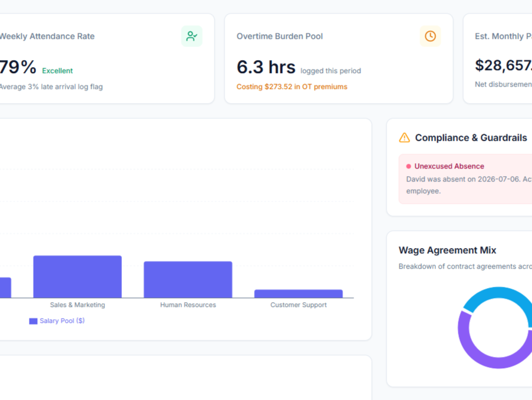
Task: Click the green 'Excellent' label
Action: coord(57,71)
